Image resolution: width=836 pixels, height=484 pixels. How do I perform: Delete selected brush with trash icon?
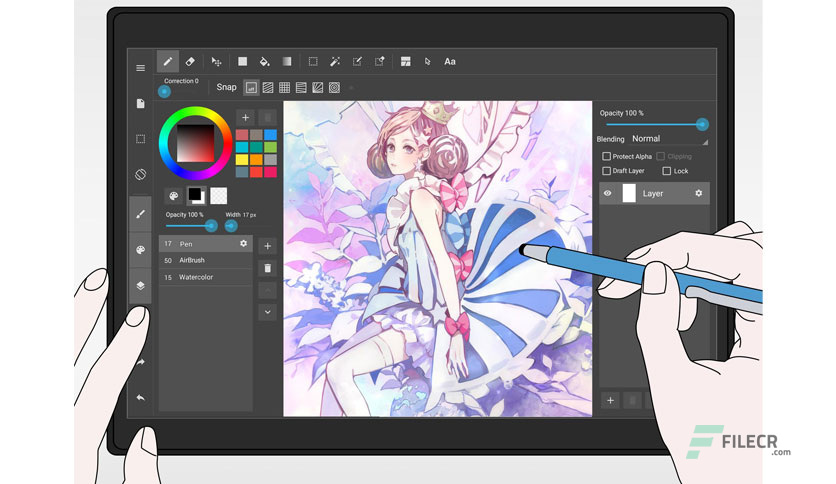coord(268,268)
